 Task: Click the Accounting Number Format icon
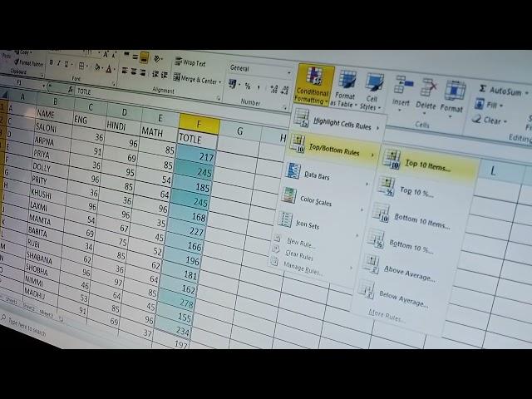coord(233,84)
